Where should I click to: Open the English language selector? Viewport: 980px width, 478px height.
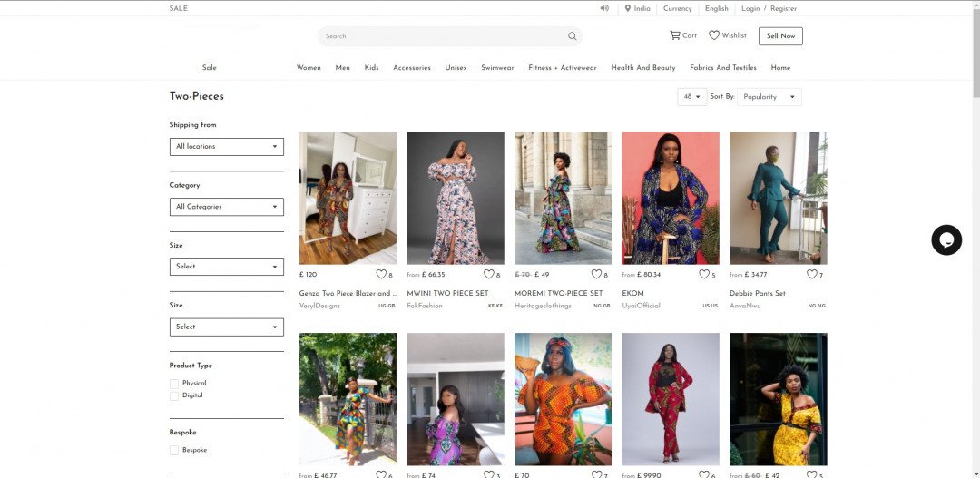coord(716,9)
